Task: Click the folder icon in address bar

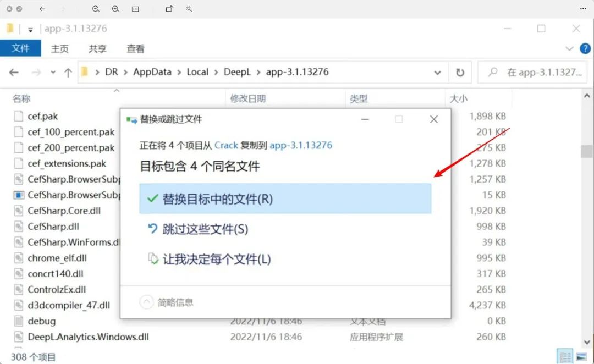Action: coord(84,72)
